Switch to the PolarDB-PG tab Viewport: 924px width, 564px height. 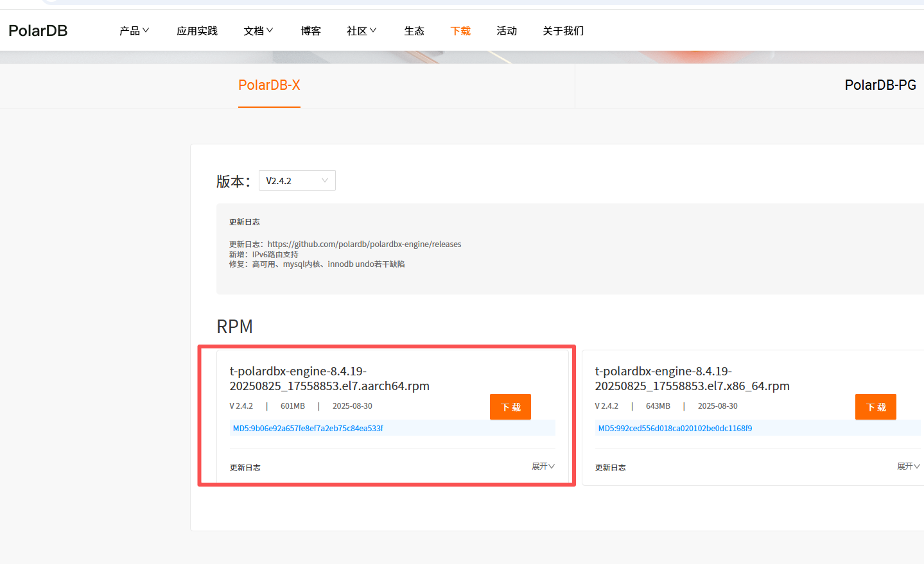880,85
